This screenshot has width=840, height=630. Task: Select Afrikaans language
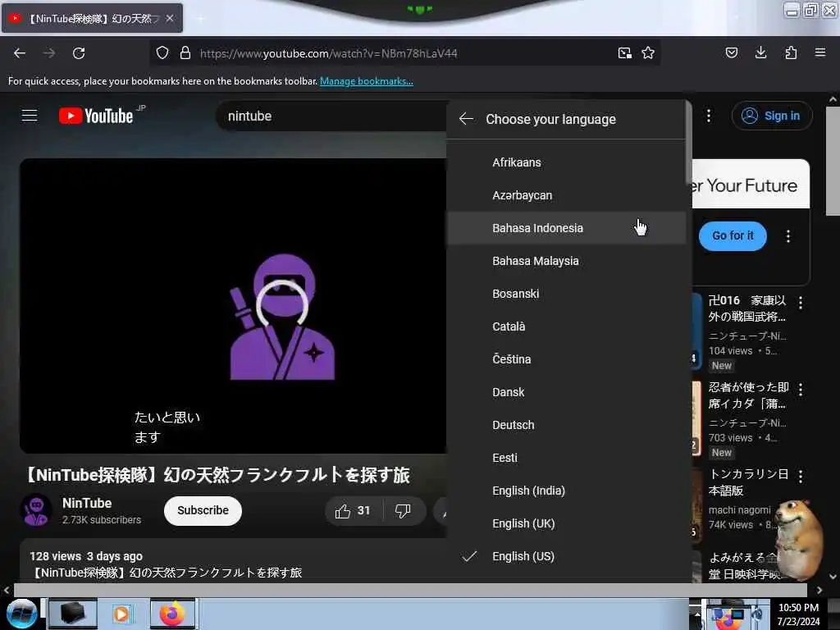pos(566,162)
